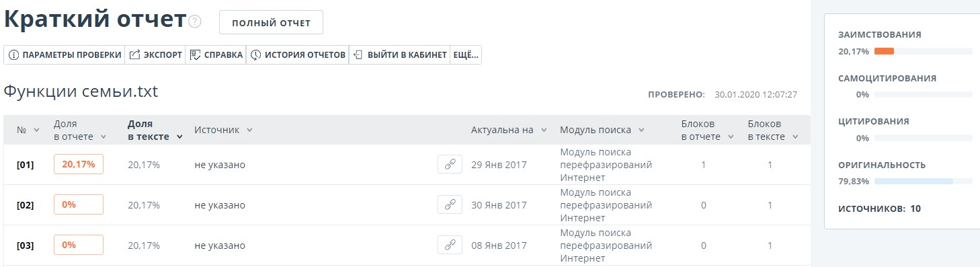Click the orange Заимствования progress bar
Image resolution: width=980 pixels, height=267 pixels.
884,51
